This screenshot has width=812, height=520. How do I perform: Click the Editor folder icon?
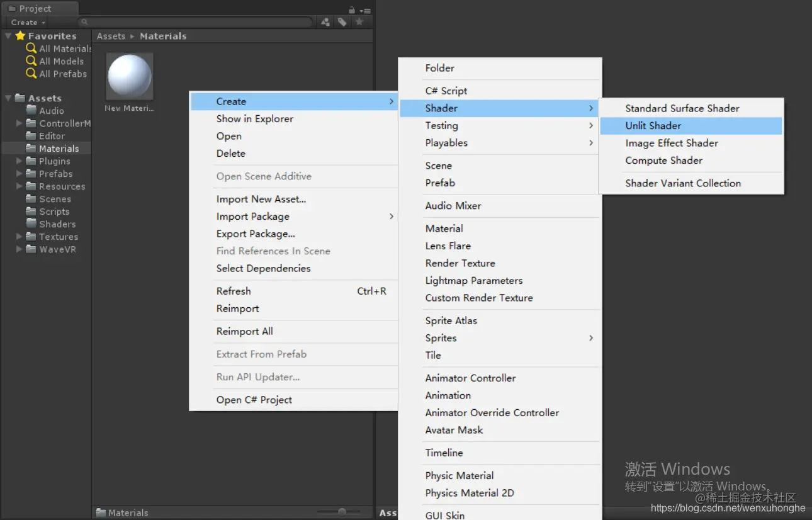(31, 135)
